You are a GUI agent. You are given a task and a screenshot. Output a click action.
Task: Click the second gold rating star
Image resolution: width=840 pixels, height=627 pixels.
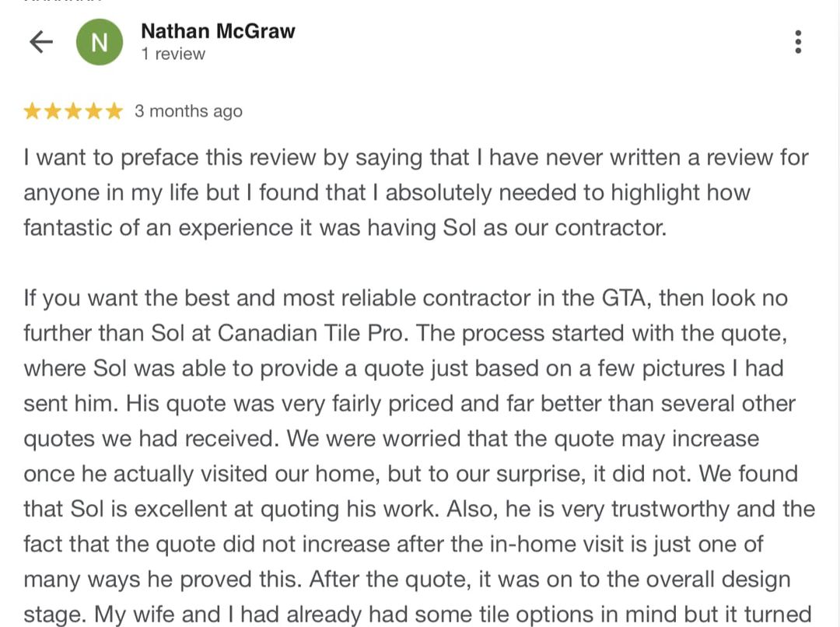(x=53, y=111)
